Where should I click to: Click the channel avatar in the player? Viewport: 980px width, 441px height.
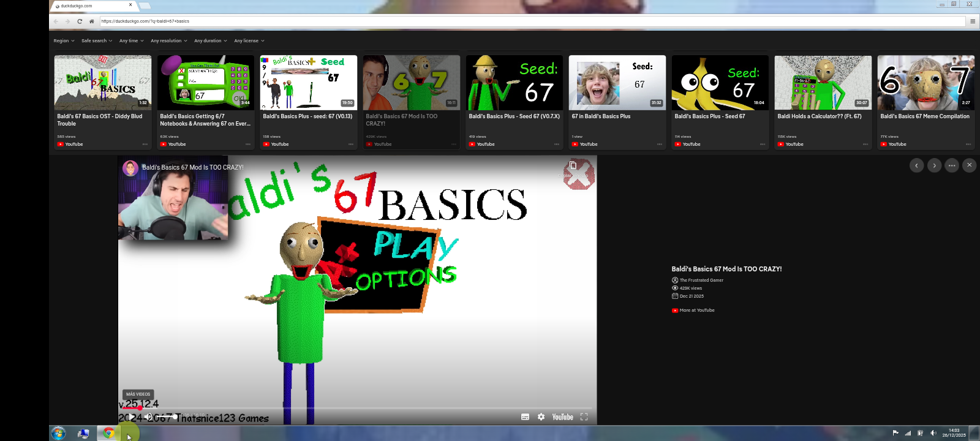(130, 168)
